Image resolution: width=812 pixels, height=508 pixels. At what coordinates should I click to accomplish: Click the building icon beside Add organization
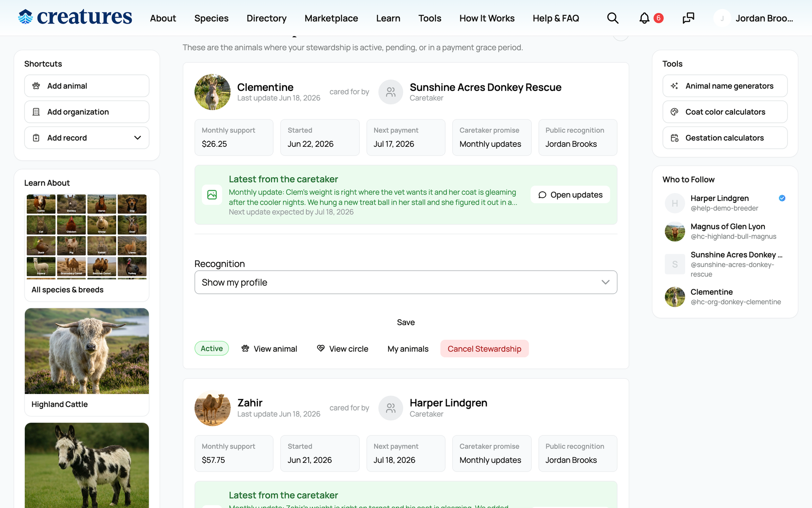(36, 112)
